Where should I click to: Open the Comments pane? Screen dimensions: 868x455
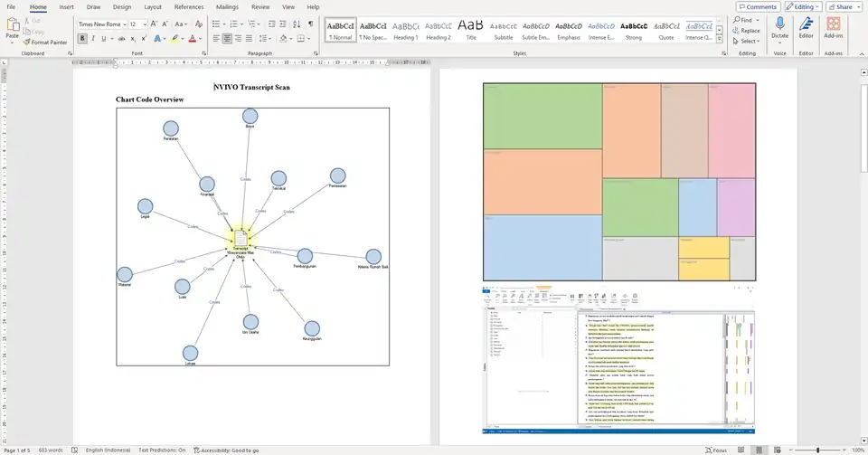pos(758,6)
